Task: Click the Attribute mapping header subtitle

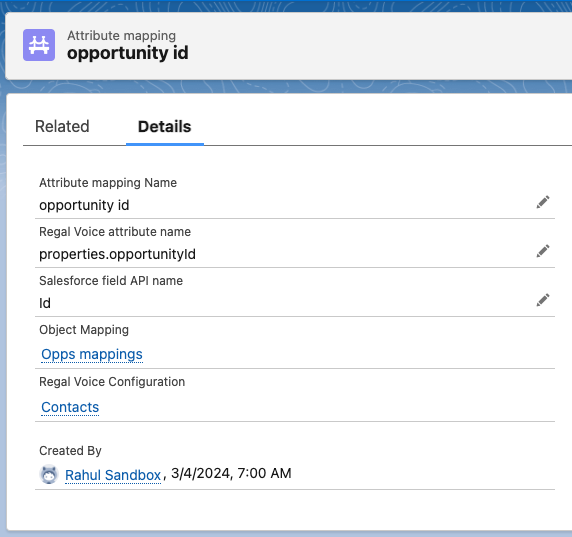Action: [121, 35]
